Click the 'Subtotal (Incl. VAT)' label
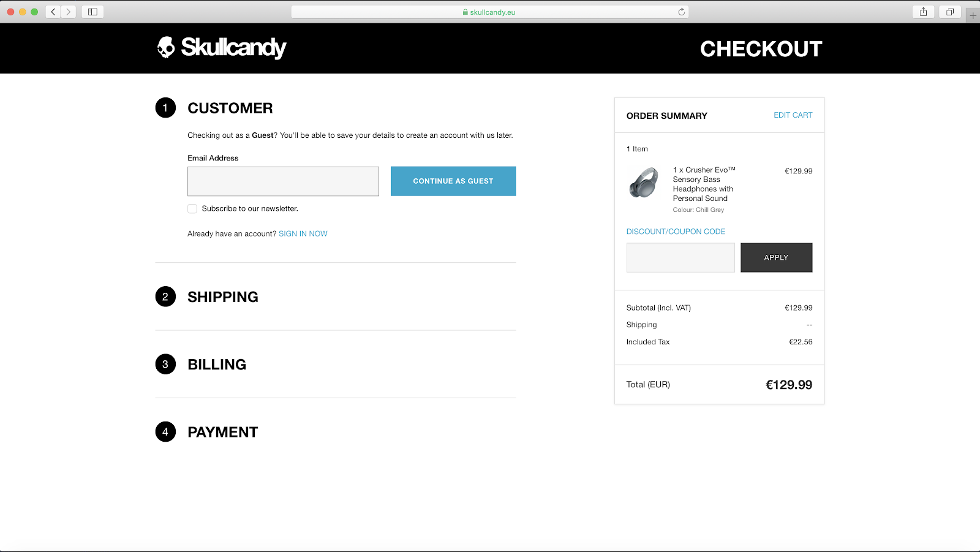 [x=658, y=308]
